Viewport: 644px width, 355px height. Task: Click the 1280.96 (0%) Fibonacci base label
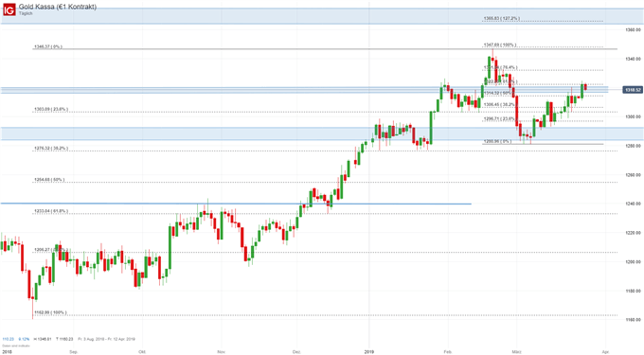[497, 141]
